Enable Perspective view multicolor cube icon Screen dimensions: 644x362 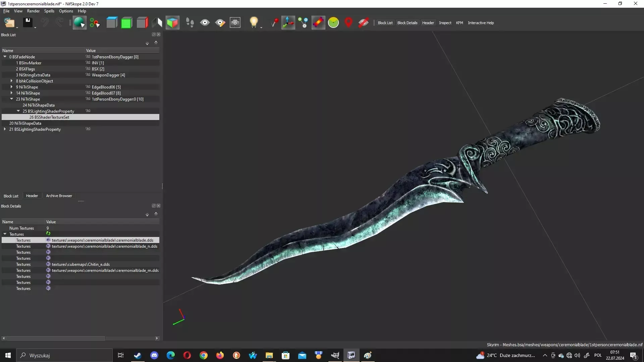[172, 23]
